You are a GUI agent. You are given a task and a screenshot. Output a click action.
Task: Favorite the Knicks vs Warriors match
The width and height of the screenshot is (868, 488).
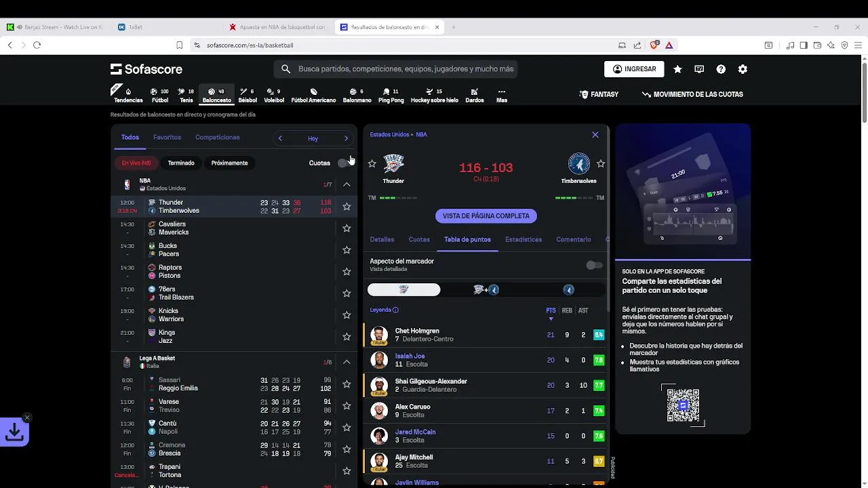[347, 315]
